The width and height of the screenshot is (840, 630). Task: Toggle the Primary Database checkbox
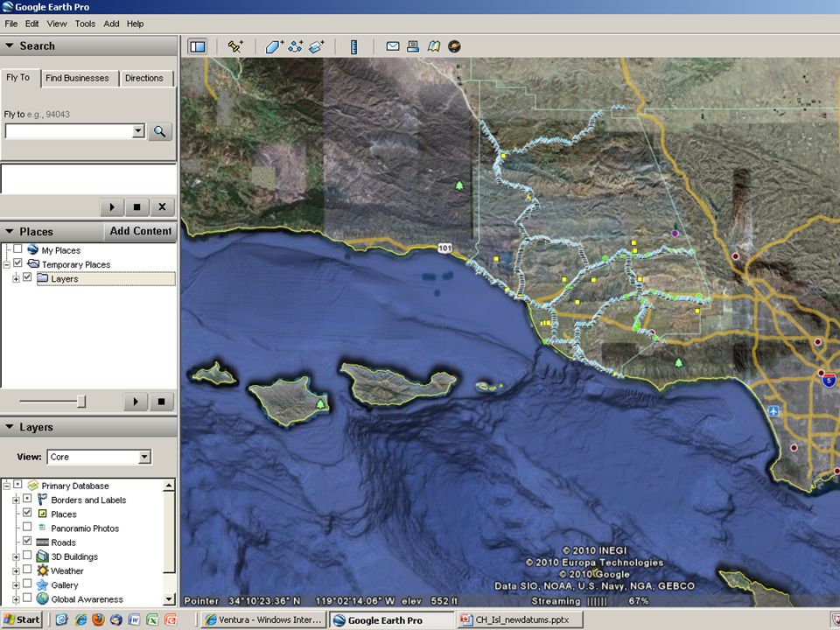point(17,484)
